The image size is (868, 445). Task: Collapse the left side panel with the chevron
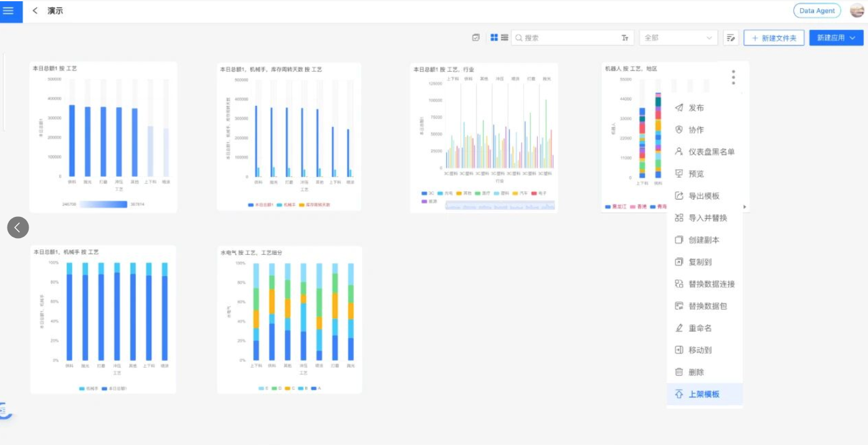coord(18,227)
